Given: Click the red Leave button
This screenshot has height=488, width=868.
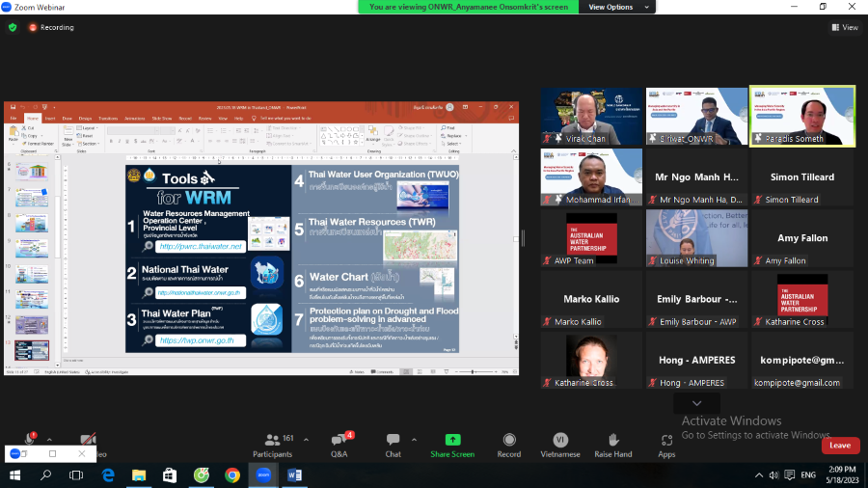Looking at the screenshot, I should click(x=840, y=445).
